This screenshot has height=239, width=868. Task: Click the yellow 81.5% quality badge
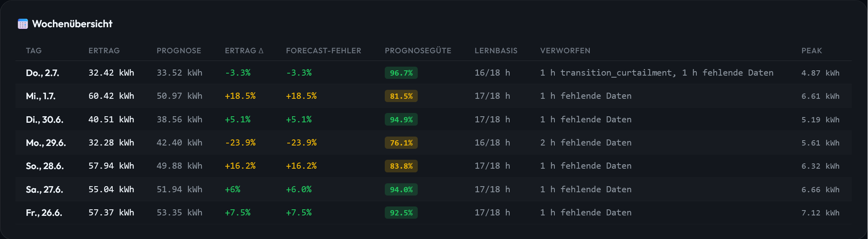pyautogui.click(x=401, y=96)
